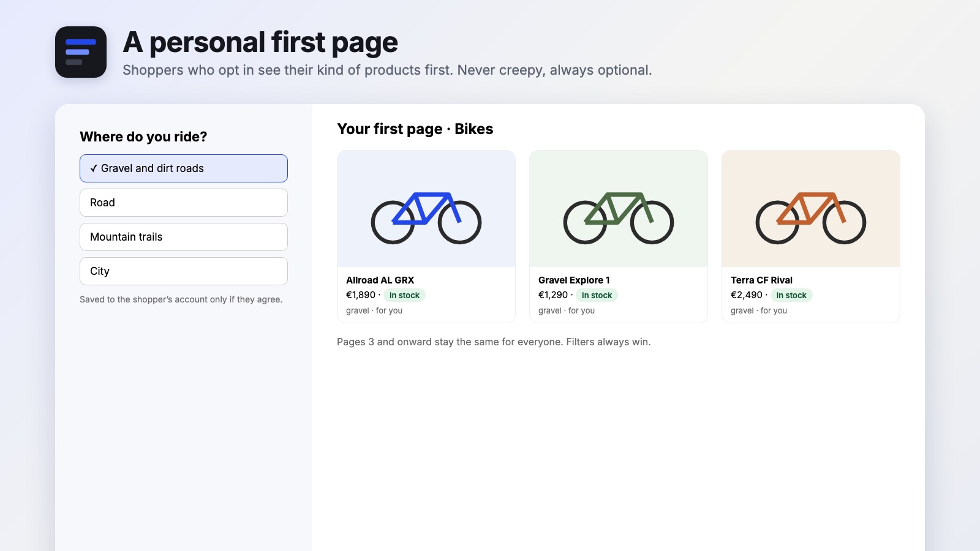Click the Gravel Explore 1 product name
Screen dimensions: 980x551
pos(574,280)
